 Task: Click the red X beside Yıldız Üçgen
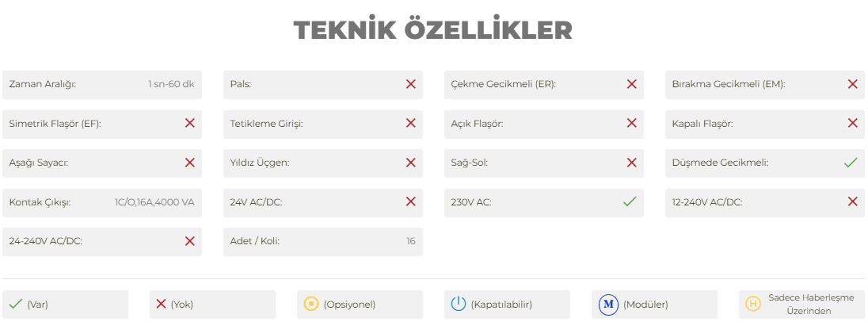pyautogui.click(x=411, y=163)
